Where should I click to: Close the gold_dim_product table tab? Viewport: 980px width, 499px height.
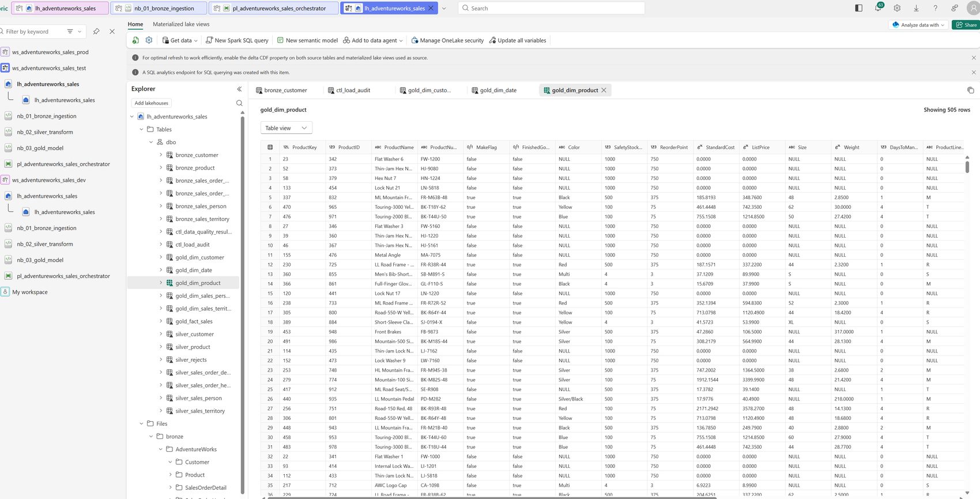604,90
